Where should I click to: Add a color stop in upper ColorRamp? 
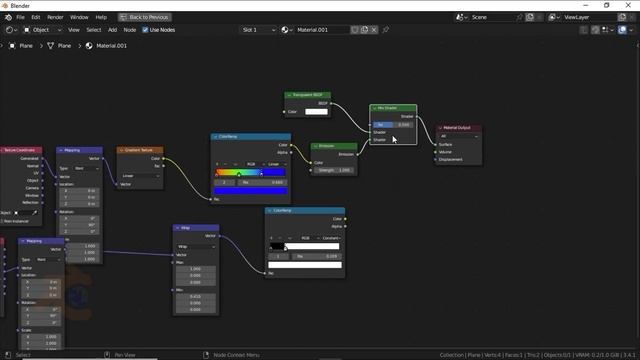click(x=217, y=164)
